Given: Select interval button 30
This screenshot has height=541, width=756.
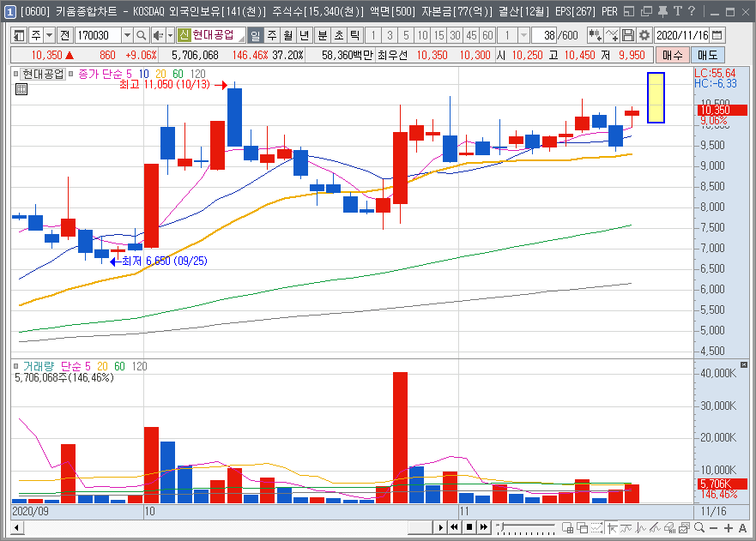Looking at the screenshot, I should [x=455, y=35].
